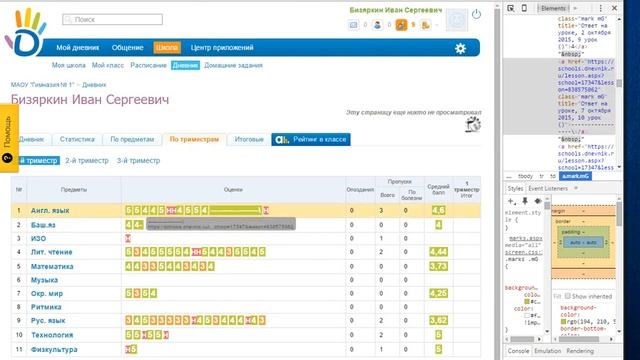Open the Дневник submenu item

[185, 65]
